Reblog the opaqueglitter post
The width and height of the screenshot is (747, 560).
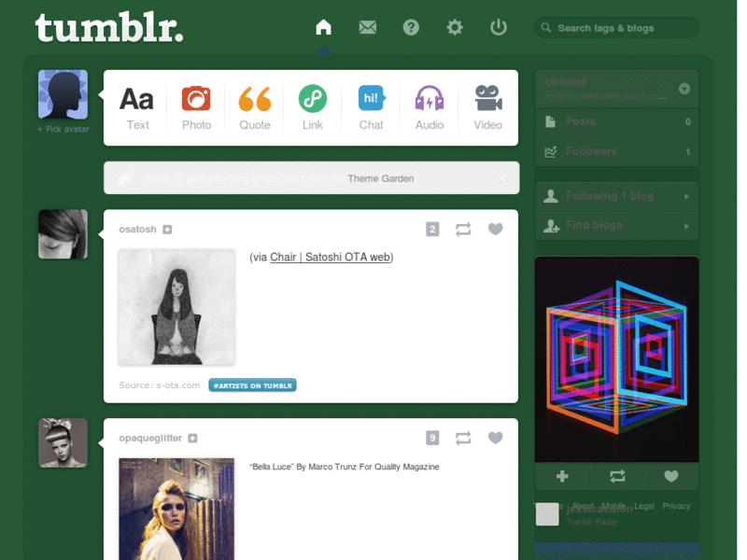click(463, 438)
